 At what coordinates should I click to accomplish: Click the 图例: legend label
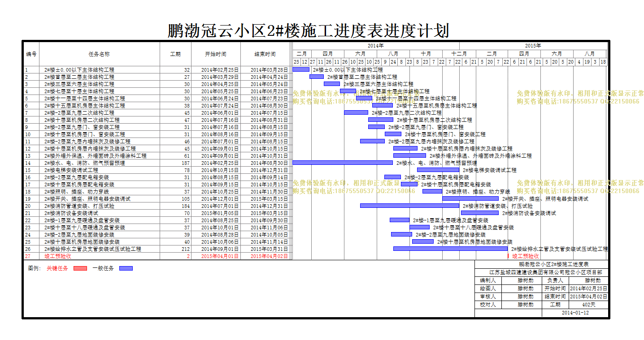[x=34, y=268]
